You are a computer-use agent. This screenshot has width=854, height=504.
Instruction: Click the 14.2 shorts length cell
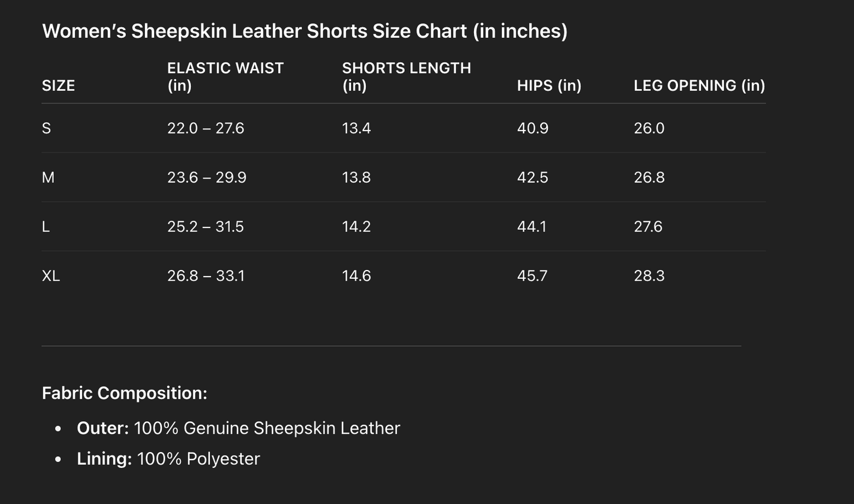[x=356, y=227]
